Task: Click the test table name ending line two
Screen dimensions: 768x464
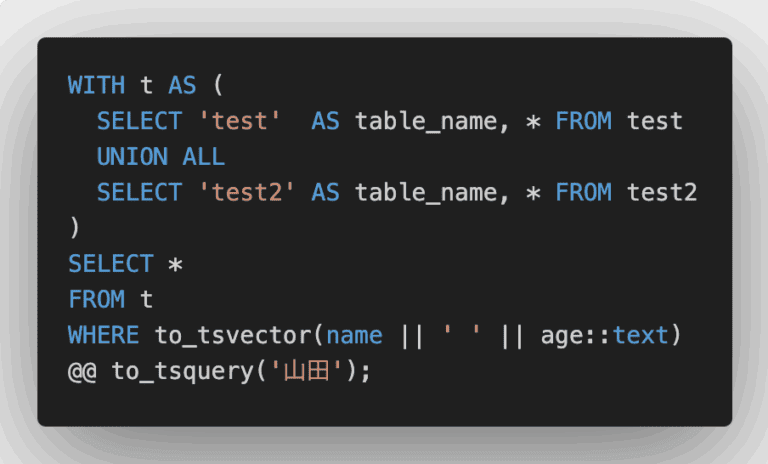Action: pyautogui.click(x=655, y=121)
